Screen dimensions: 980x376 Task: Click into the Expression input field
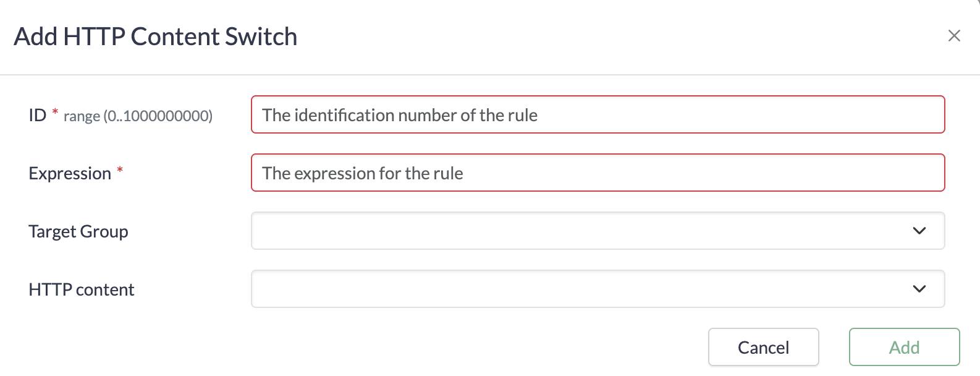(x=597, y=173)
